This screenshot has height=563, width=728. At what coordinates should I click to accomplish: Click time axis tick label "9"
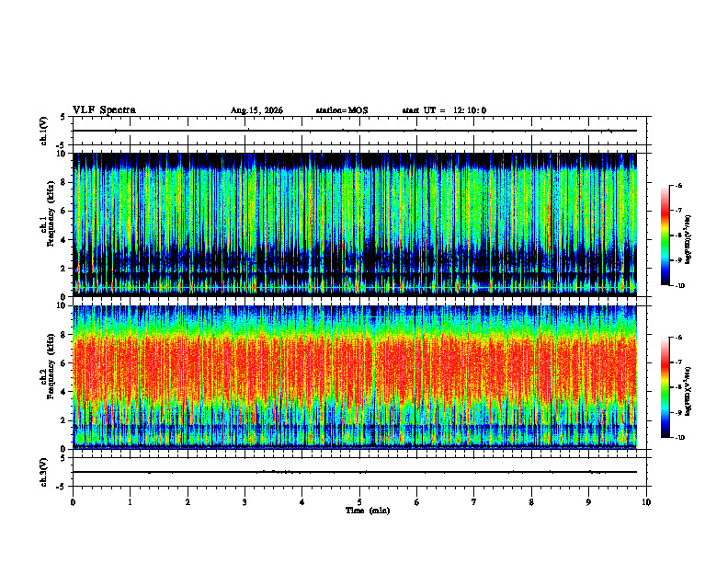click(x=588, y=502)
